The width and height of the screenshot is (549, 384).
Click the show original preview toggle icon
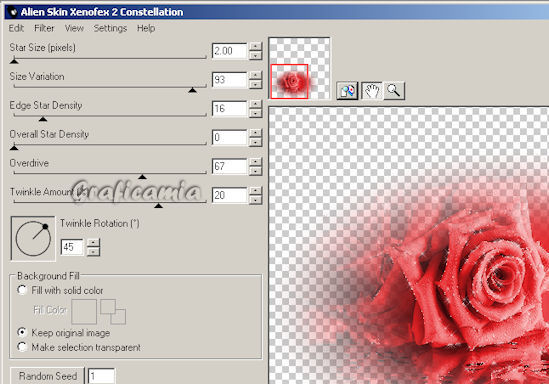click(x=347, y=91)
